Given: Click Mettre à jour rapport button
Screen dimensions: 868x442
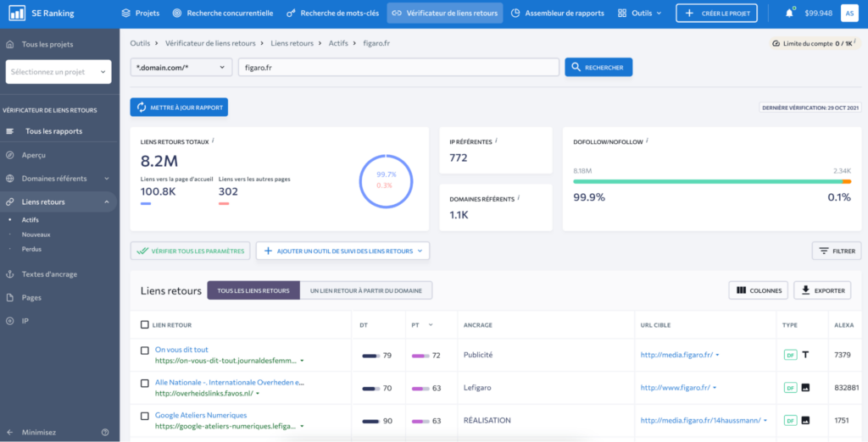Looking at the screenshot, I should (179, 108).
